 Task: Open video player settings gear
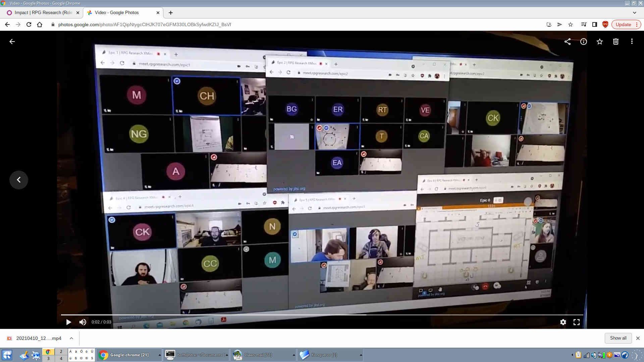pos(563,322)
